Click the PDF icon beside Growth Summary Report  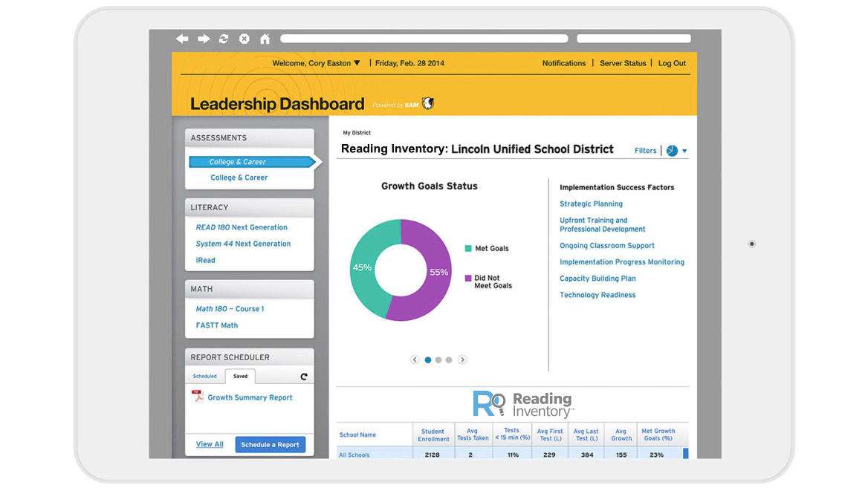click(198, 397)
